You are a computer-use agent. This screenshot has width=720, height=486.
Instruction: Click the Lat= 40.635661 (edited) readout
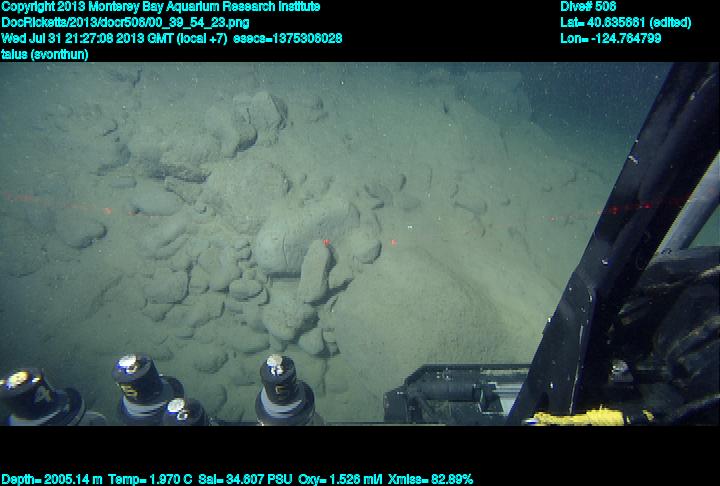(625, 22)
